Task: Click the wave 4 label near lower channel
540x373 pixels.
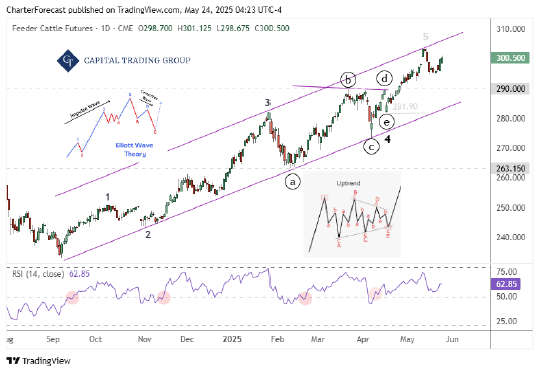Action: 388,139
